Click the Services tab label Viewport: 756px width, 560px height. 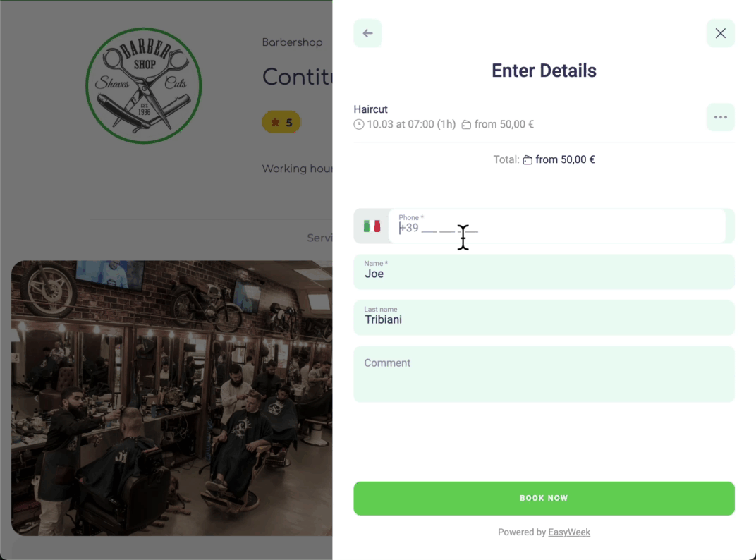[319, 238]
